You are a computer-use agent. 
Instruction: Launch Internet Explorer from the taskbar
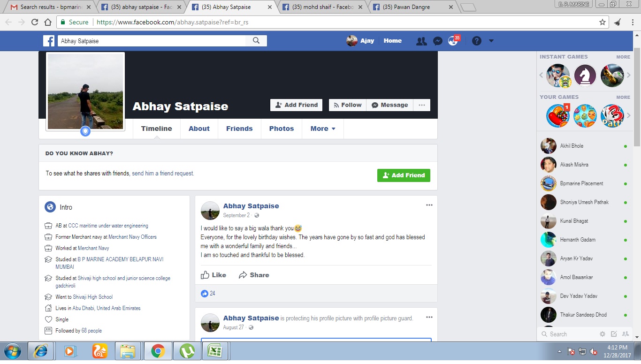point(41,351)
